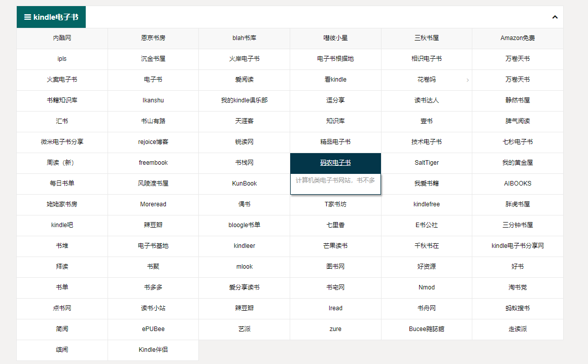Screen dimensions: 588x364
Task: Click the kindlefree link
Action: click(426, 204)
